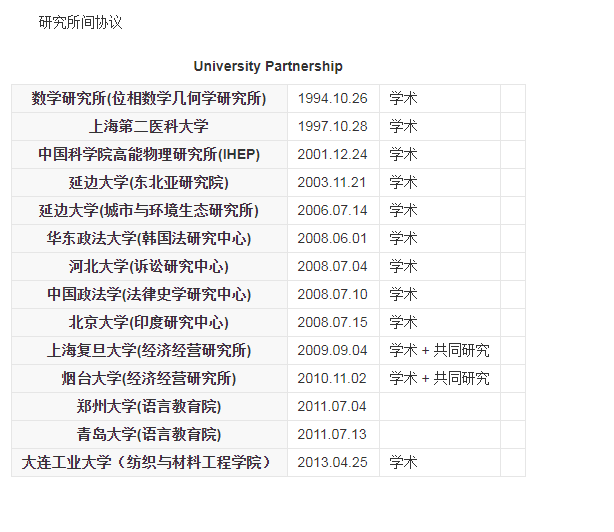The width and height of the screenshot is (614, 532).
Task: Click the heading 研究所间协议
Action: (80, 22)
